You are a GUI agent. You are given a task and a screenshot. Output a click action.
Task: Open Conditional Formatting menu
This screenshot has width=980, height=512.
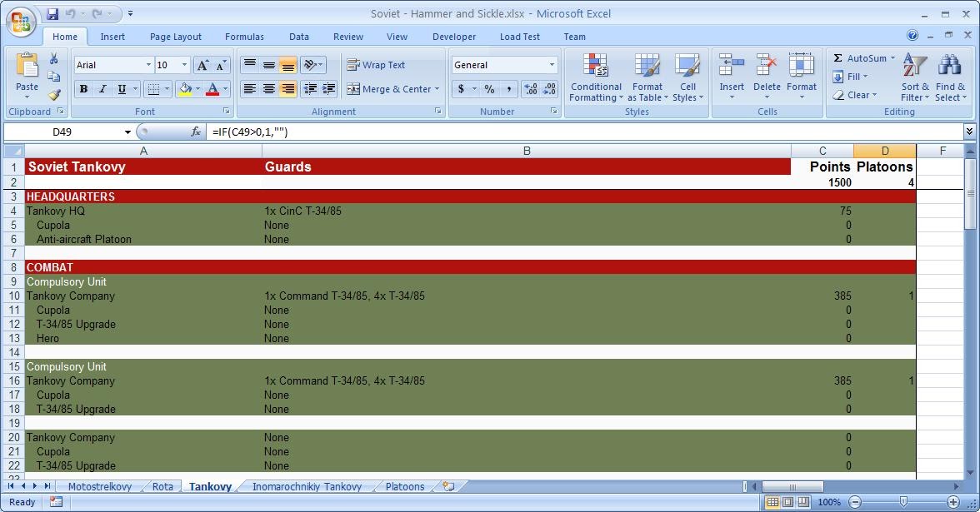tap(596, 77)
